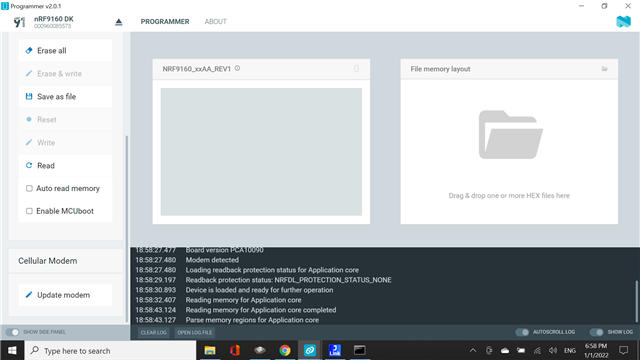Screen dimensions: 640x360
Task: Open Microsoft Office from taskbar
Action: pos(235,350)
